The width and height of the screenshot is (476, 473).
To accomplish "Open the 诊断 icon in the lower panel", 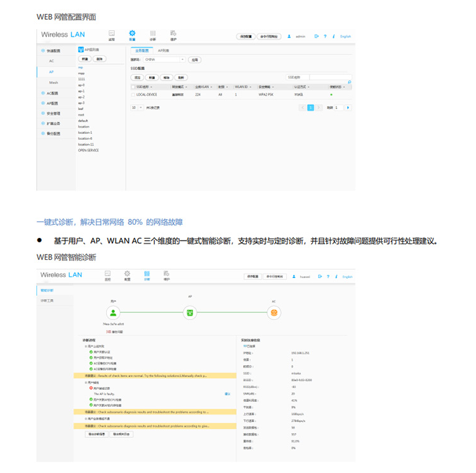I will click(147, 274).
